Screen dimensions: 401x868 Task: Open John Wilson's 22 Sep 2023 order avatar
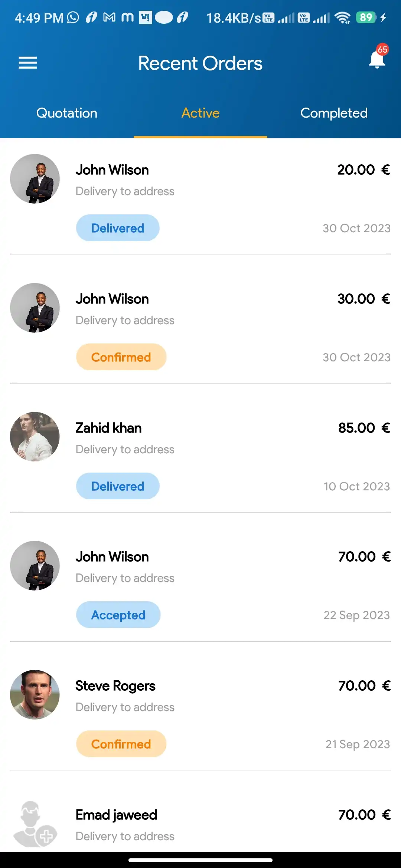(x=35, y=566)
